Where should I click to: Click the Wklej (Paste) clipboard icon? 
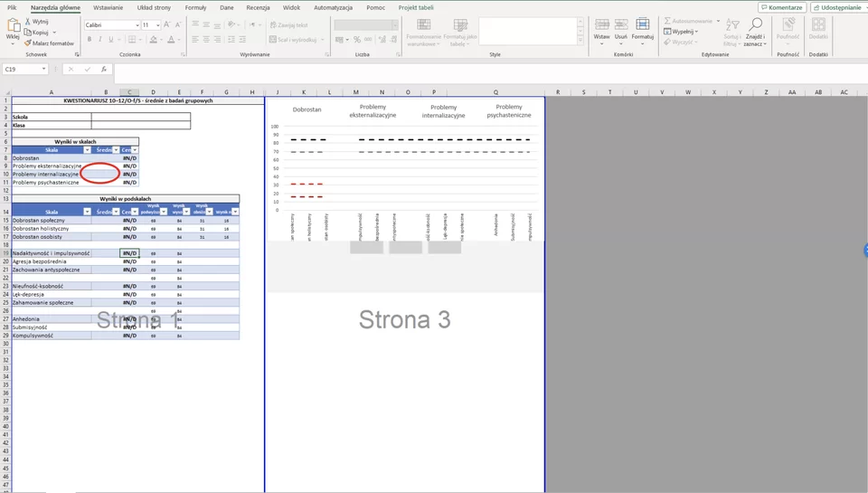13,25
